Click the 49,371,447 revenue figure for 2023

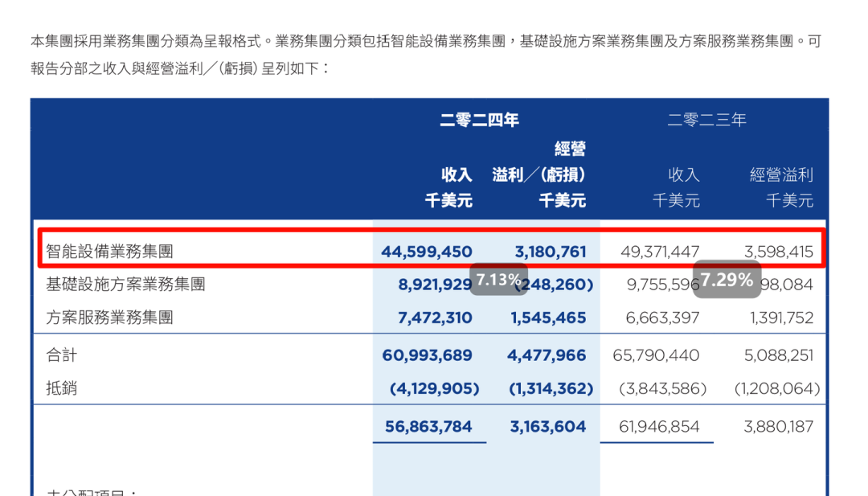660,252
